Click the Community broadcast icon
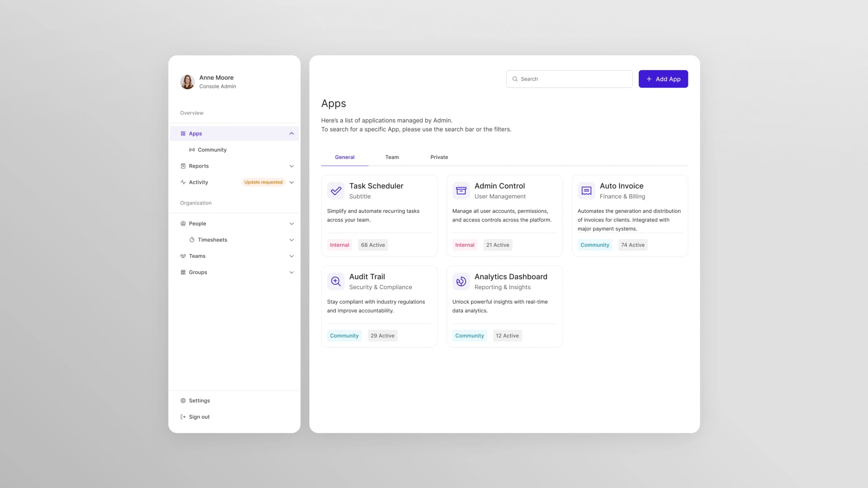The height and width of the screenshot is (488, 868). pyautogui.click(x=192, y=150)
